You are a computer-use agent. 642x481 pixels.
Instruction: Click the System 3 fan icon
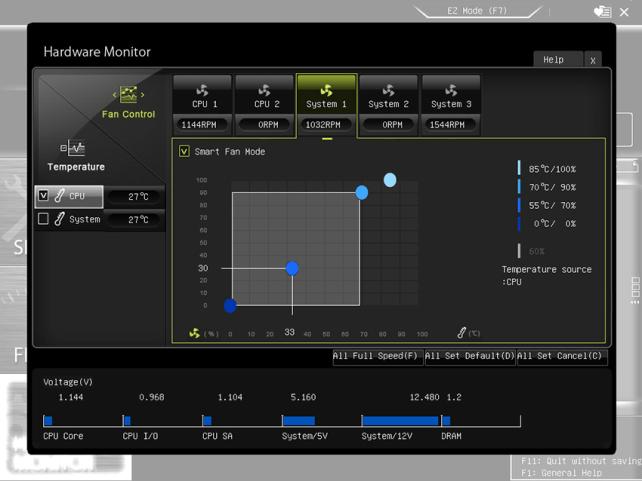451,90
